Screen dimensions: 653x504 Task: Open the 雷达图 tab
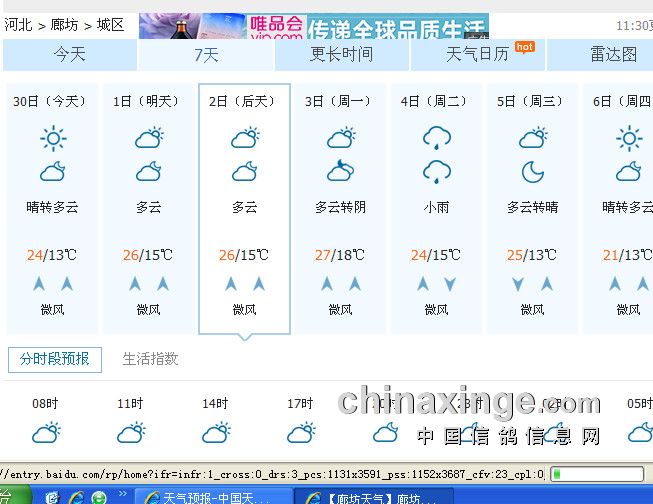click(612, 54)
